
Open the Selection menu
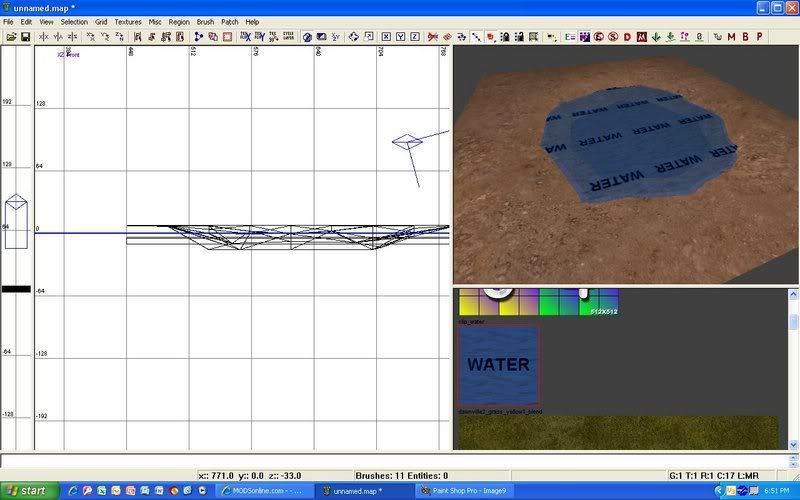[74, 21]
